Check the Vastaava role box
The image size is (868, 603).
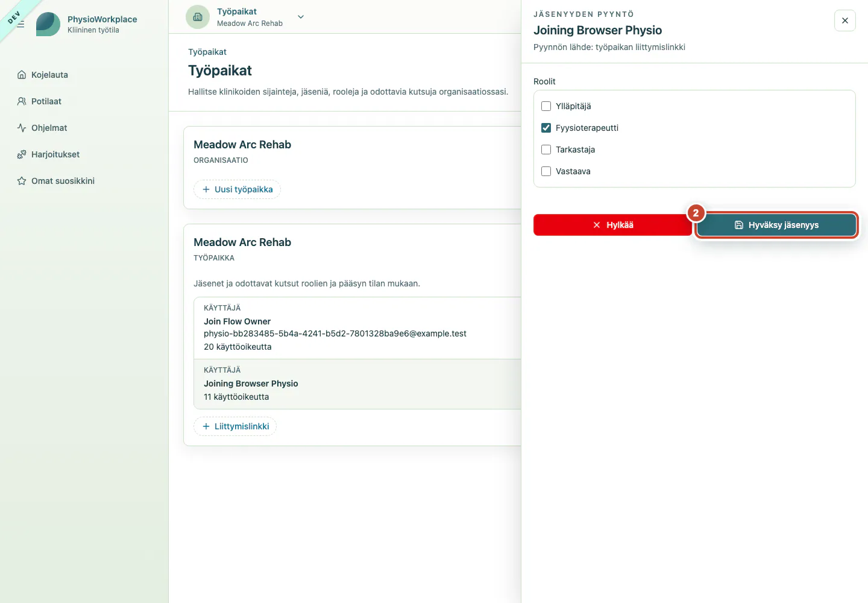click(x=546, y=171)
